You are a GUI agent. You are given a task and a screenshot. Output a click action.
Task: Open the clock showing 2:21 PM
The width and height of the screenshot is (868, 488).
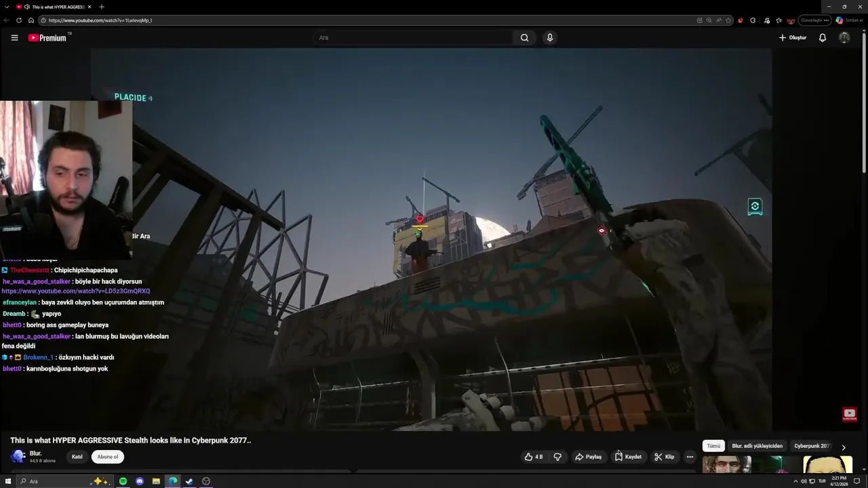click(x=838, y=481)
